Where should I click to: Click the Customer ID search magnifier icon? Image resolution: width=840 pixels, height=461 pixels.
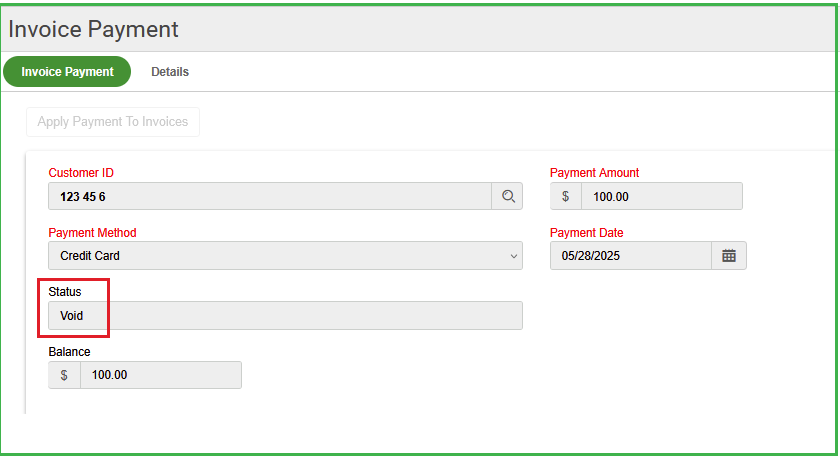tap(507, 196)
